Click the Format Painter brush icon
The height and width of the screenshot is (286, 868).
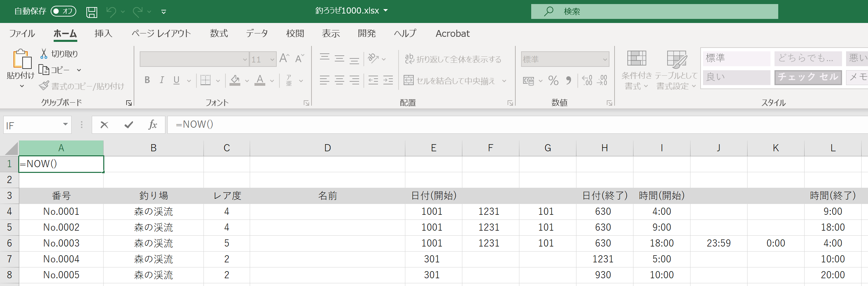[44, 86]
